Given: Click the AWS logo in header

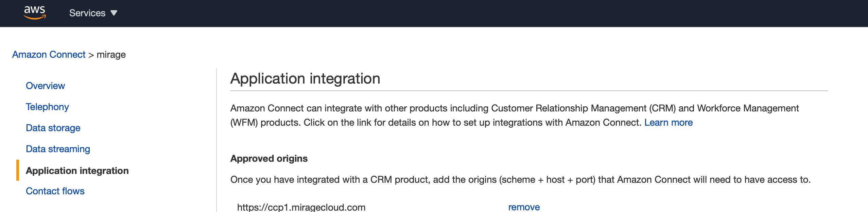Looking at the screenshot, I should pos(35,13).
